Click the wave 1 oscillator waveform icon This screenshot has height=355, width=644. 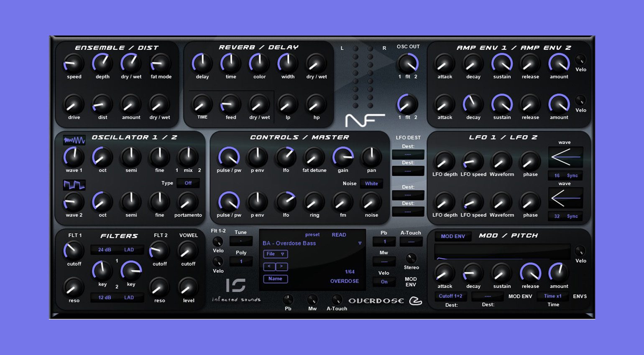pyautogui.click(x=74, y=140)
